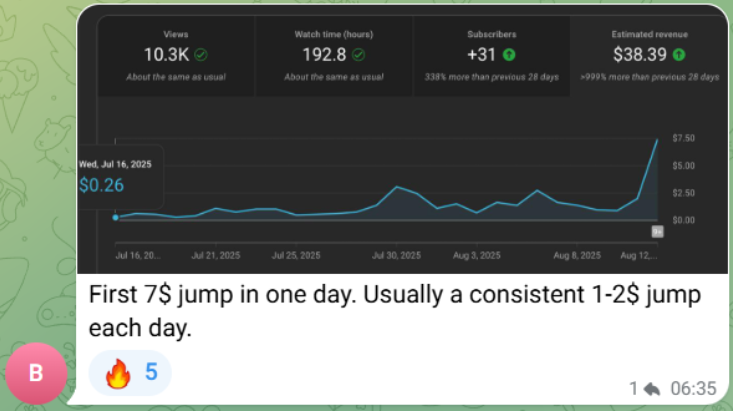Click the Jul 30, 2025 axis label
The height and width of the screenshot is (411, 733).
click(x=398, y=256)
